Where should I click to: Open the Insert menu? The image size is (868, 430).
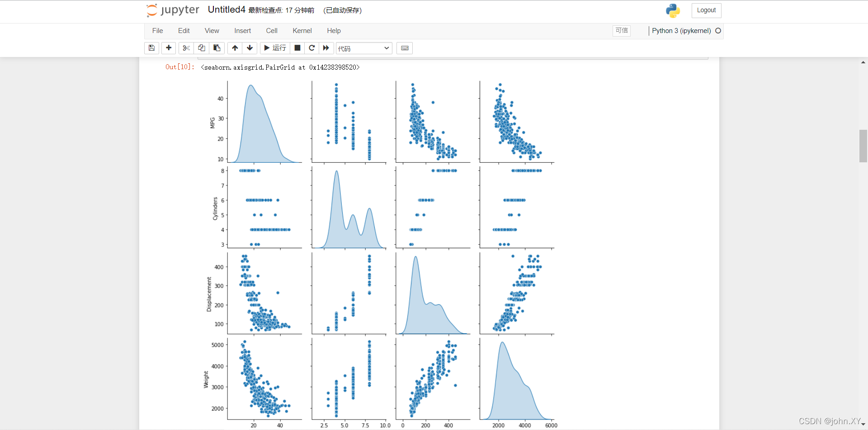click(243, 31)
